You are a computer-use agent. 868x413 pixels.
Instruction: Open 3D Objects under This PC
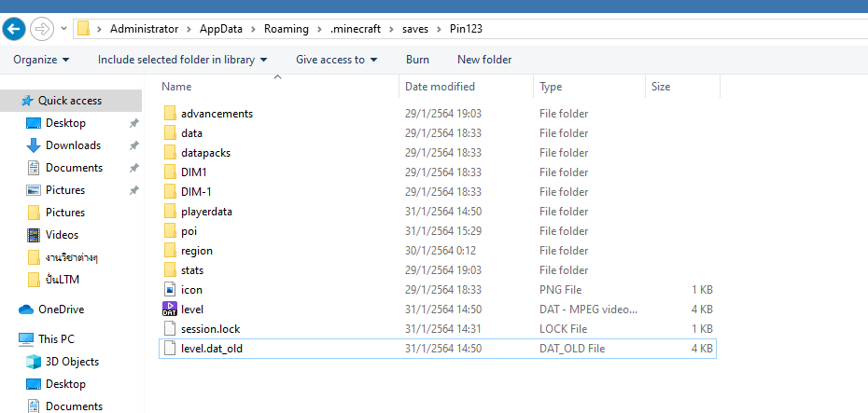73,362
